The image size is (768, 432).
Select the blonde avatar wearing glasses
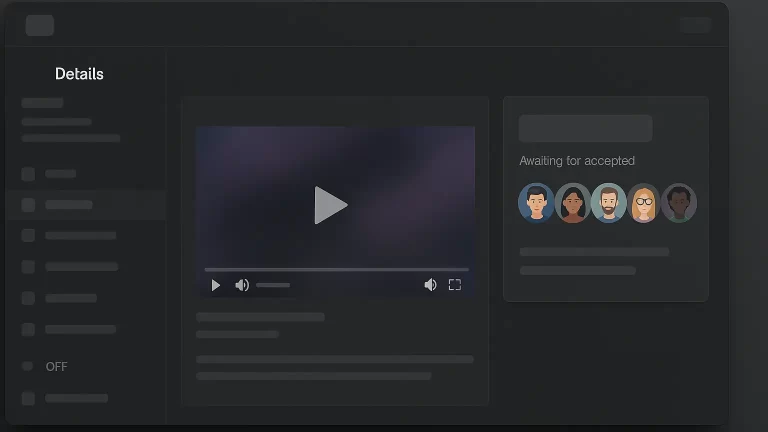(x=644, y=203)
